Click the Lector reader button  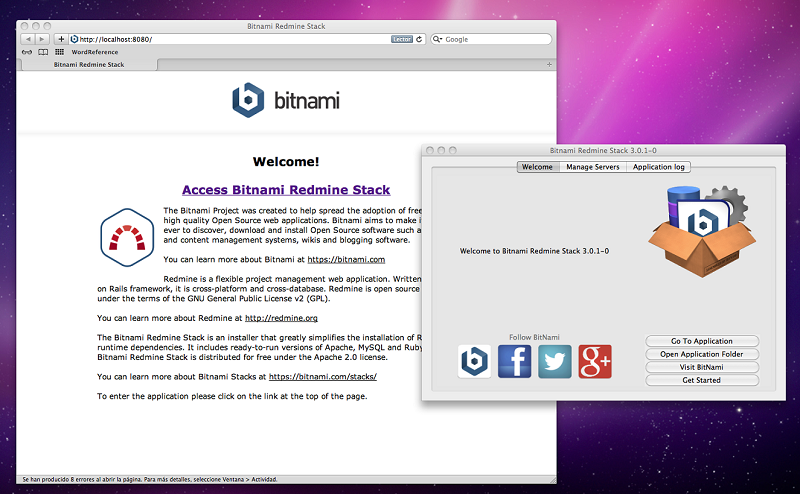(x=402, y=39)
